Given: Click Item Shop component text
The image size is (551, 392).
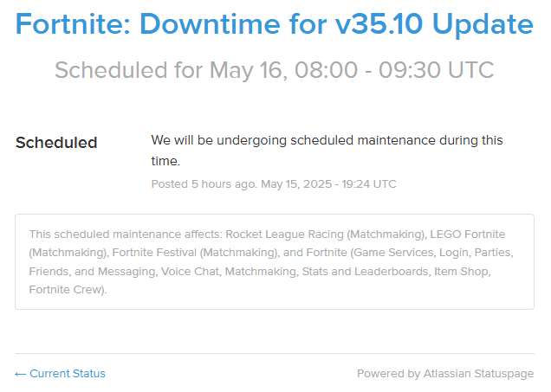Looking at the screenshot, I should point(461,271).
